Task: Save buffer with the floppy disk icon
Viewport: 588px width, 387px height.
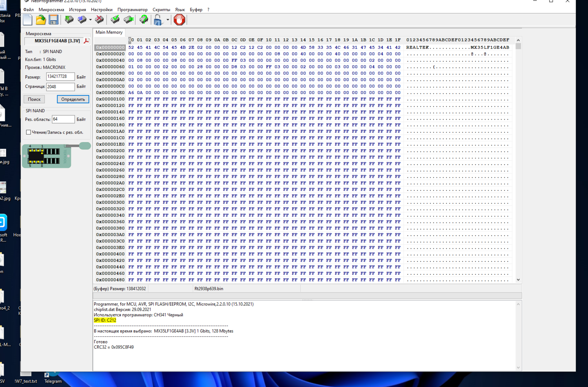Action: [x=54, y=20]
